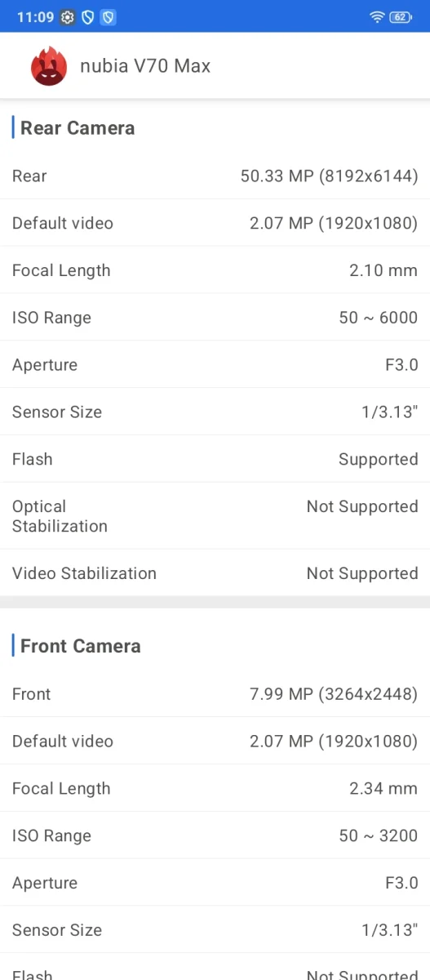The image size is (430, 980).
Task: Tap the outlined shield status icon
Action: coord(88,17)
